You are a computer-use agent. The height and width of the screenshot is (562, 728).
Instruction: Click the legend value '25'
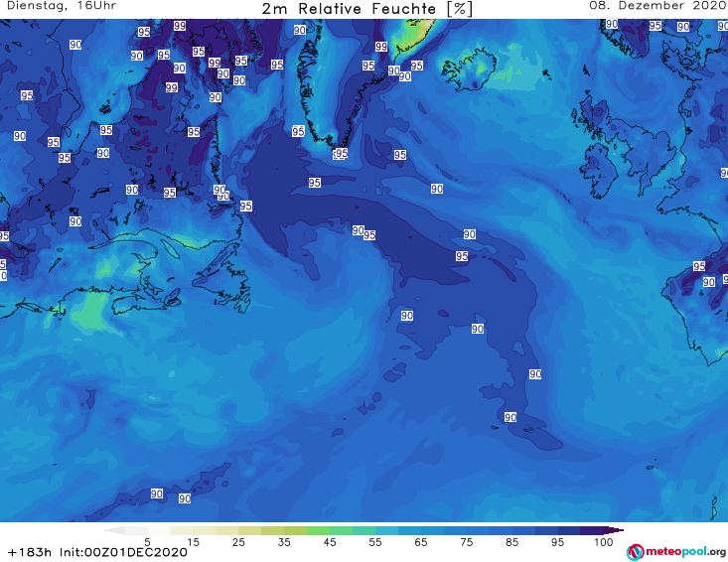[x=238, y=542]
